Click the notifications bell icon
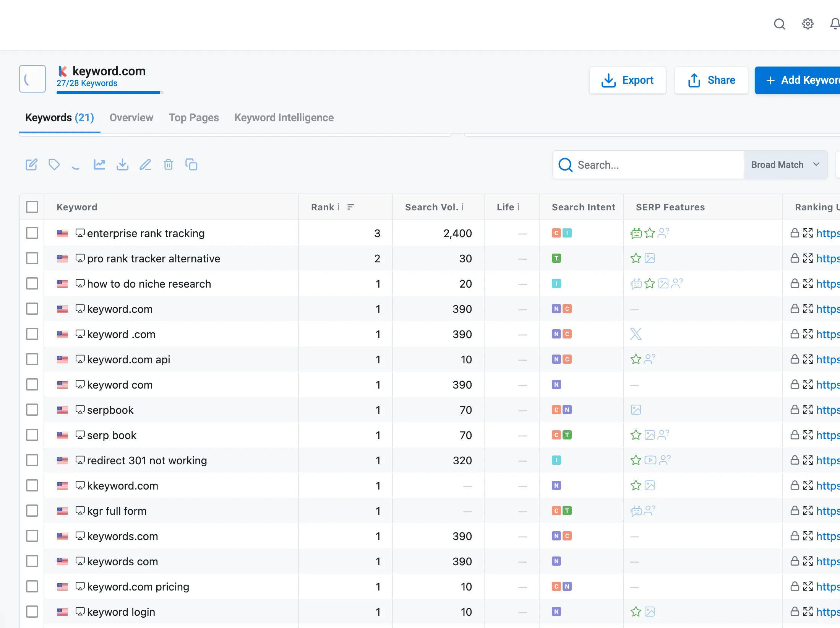 (x=834, y=24)
